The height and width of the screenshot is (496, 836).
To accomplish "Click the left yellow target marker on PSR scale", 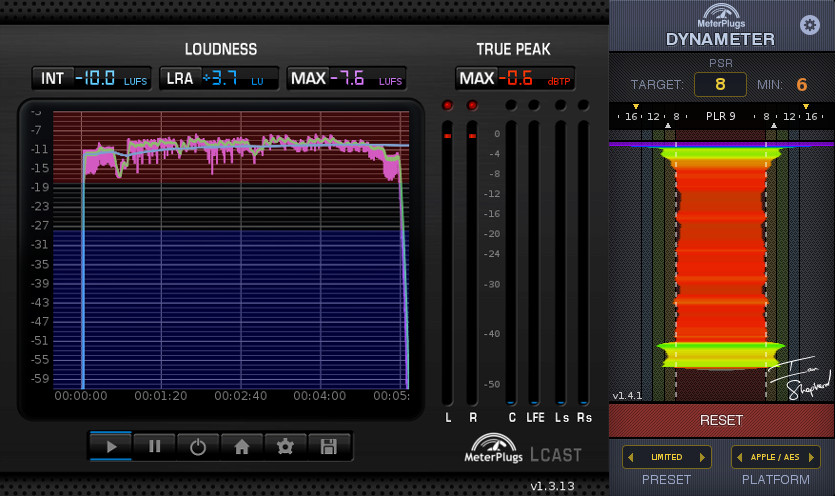I will pos(636,107).
